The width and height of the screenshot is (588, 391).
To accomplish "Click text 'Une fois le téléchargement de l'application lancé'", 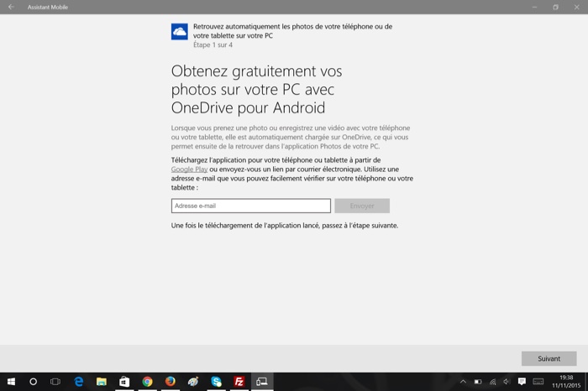I will (245, 226).
